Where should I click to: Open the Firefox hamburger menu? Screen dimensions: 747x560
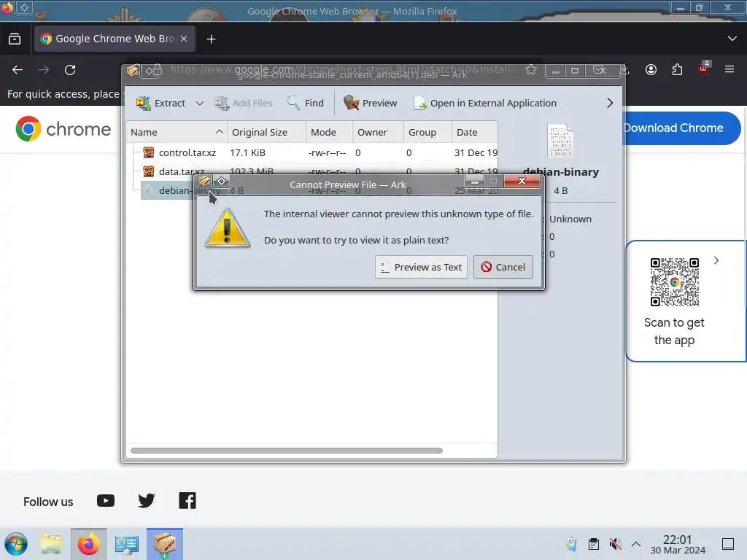coord(729,69)
